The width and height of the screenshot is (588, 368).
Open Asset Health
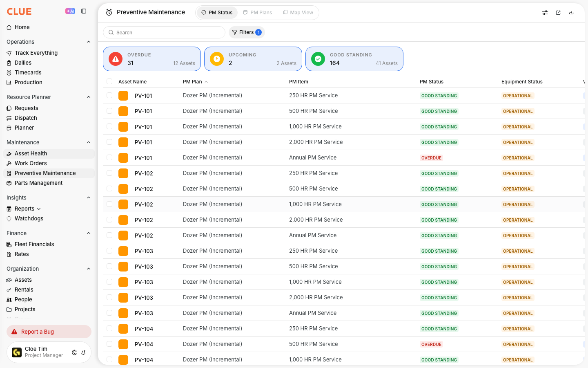coord(49,153)
